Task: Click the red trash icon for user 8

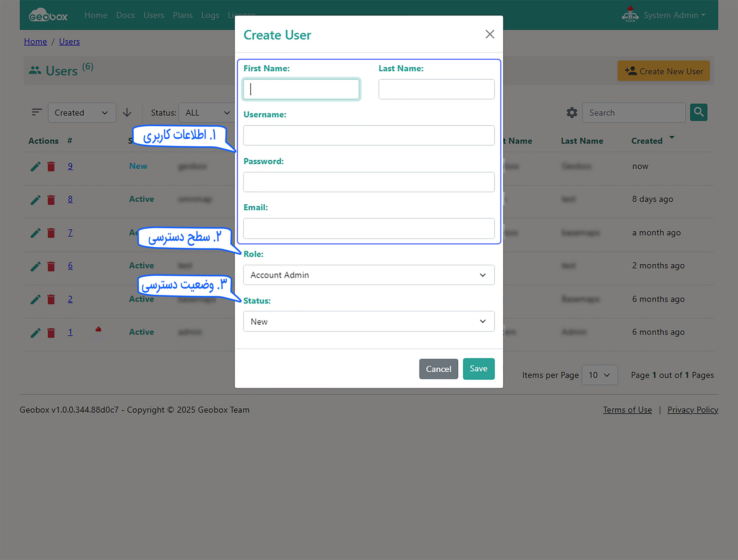Action: pyautogui.click(x=51, y=200)
